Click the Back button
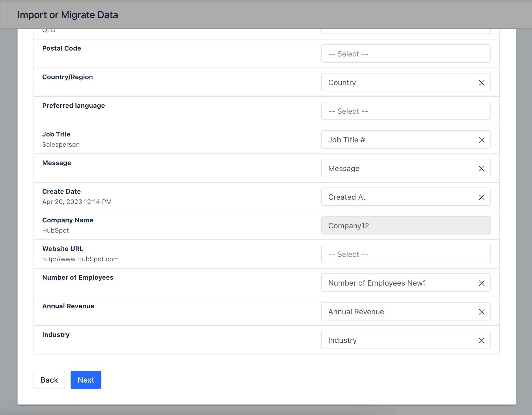The width and height of the screenshot is (532, 415). (49, 380)
